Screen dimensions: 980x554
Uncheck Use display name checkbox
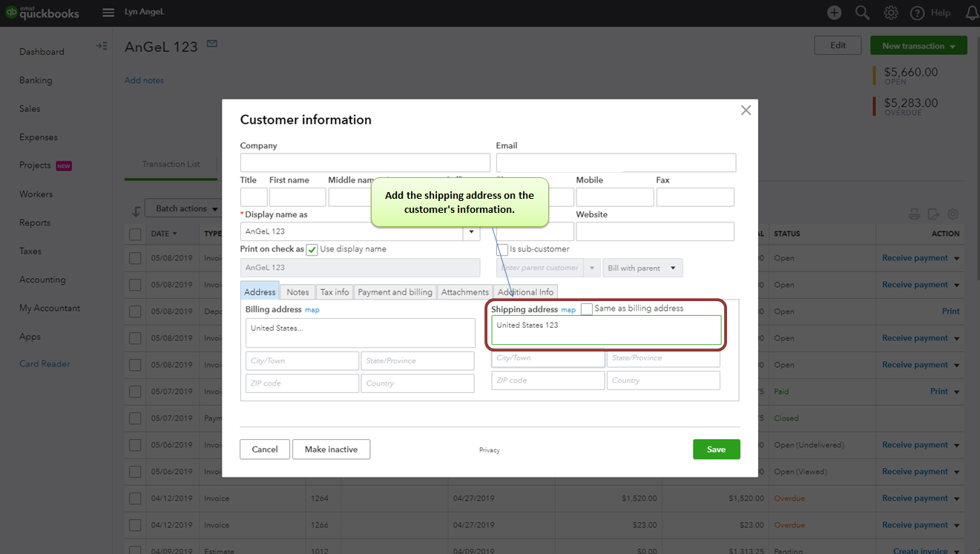click(x=312, y=250)
